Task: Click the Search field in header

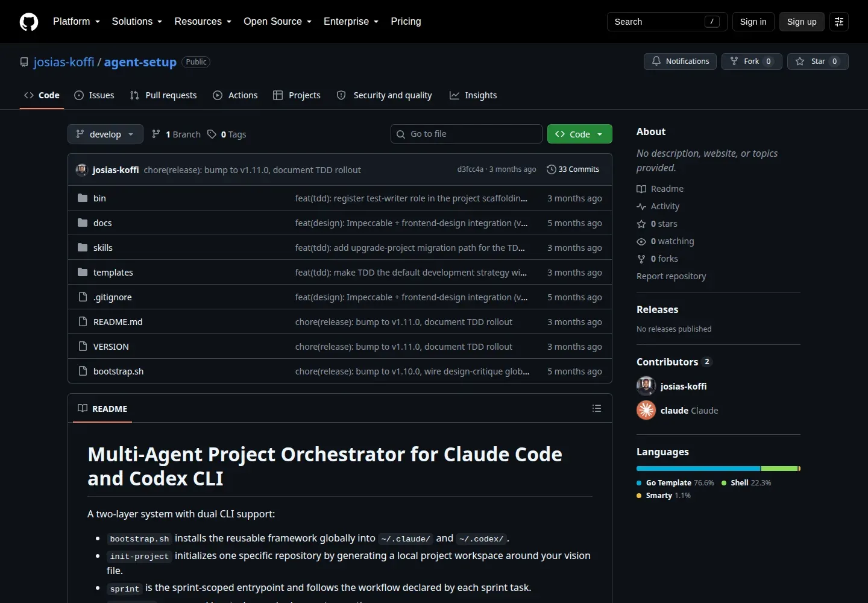Action: point(667,22)
